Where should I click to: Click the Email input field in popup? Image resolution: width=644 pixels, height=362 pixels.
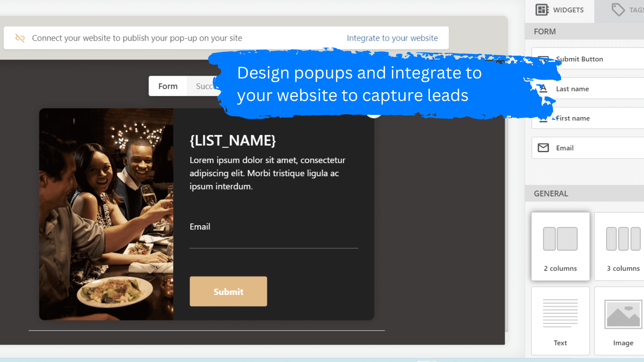[273, 240]
